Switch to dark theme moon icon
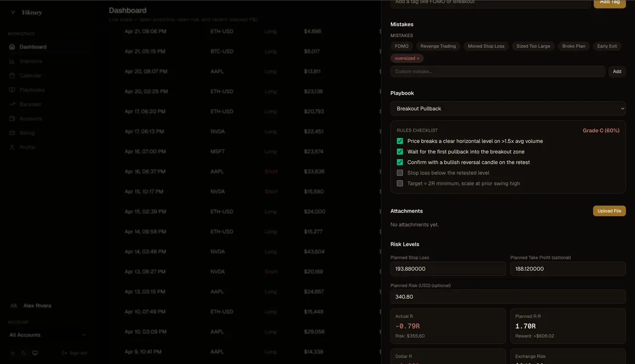The width and height of the screenshot is (635, 364). (x=24, y=353)
